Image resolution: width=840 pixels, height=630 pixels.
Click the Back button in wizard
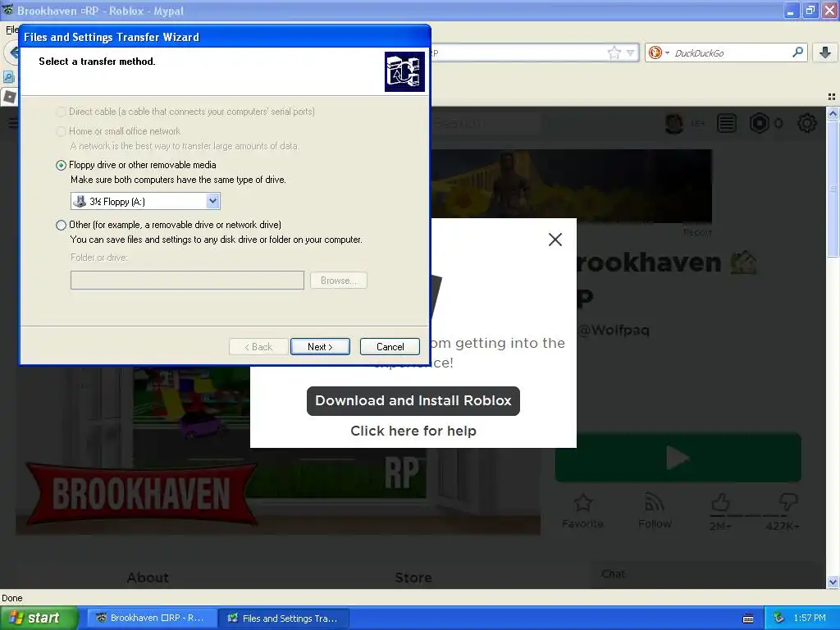(x=258, y=347)
